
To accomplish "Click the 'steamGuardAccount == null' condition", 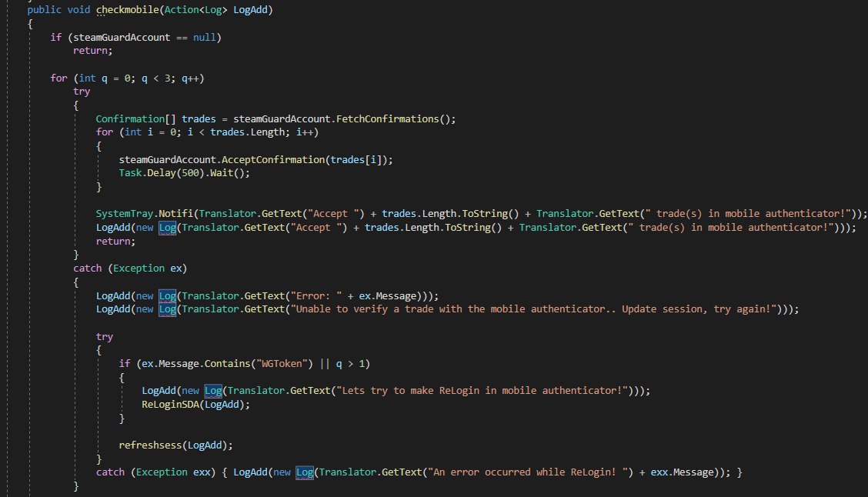I will click(145, 37).
